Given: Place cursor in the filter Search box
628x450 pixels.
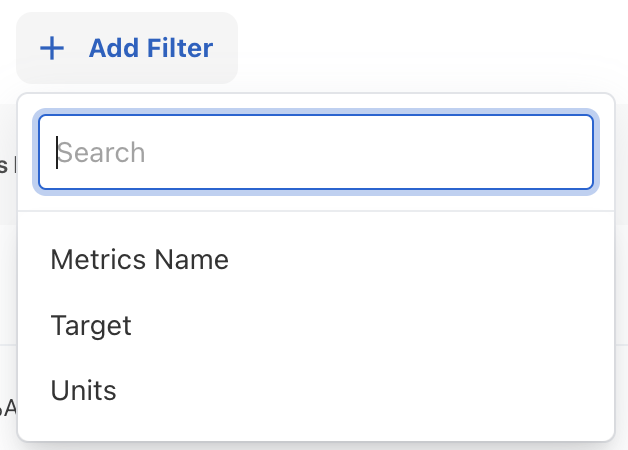Looking at the screenshot, I should [316, 152].
